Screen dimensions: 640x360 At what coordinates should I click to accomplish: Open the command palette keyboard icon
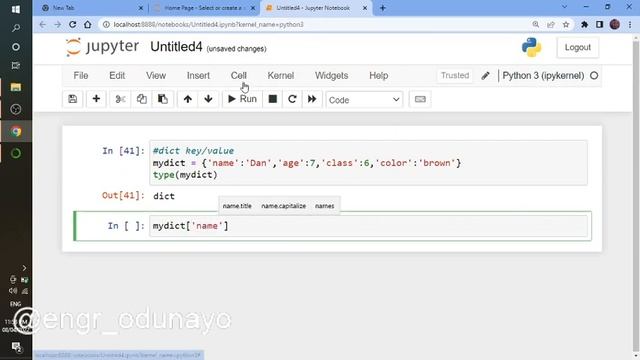pos(420,99)
